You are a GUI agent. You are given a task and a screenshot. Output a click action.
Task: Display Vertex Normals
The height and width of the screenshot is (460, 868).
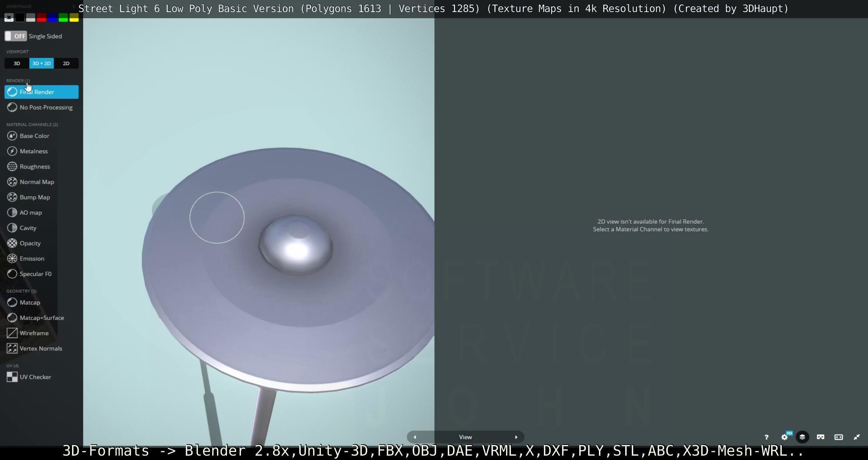[42, 349]
